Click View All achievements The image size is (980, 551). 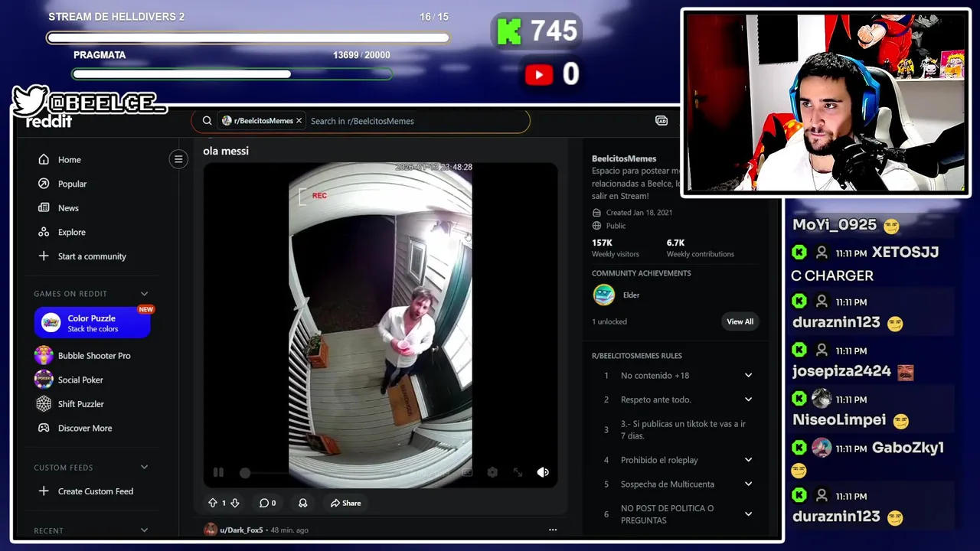740,321
